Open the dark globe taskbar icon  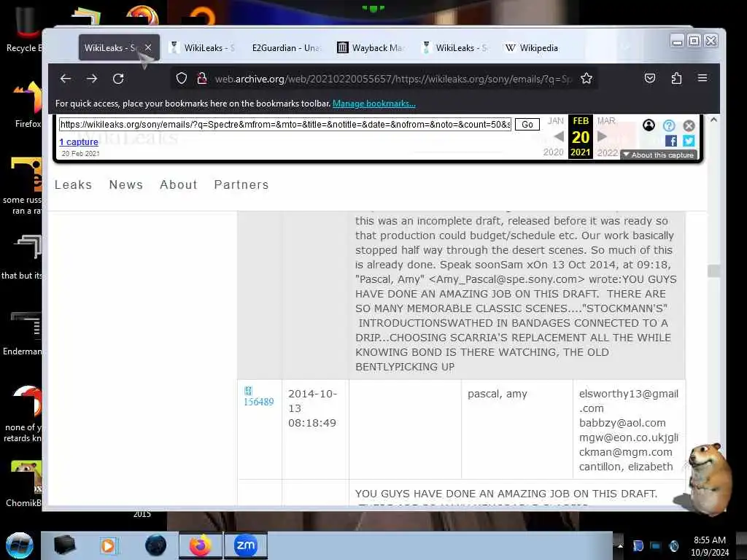click(156, 545)
